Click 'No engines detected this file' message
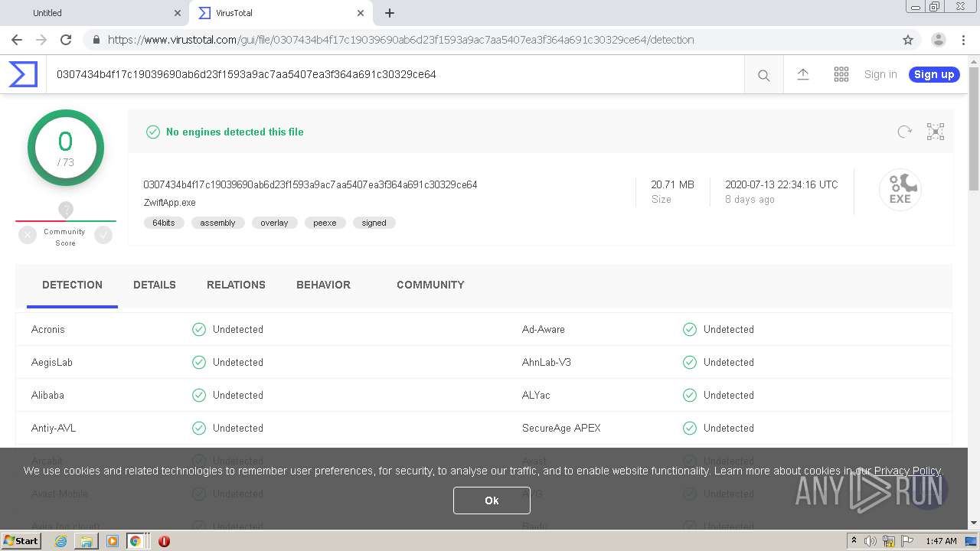The height and width of the screenshot is (551, 980). click(x=235, y=132)
